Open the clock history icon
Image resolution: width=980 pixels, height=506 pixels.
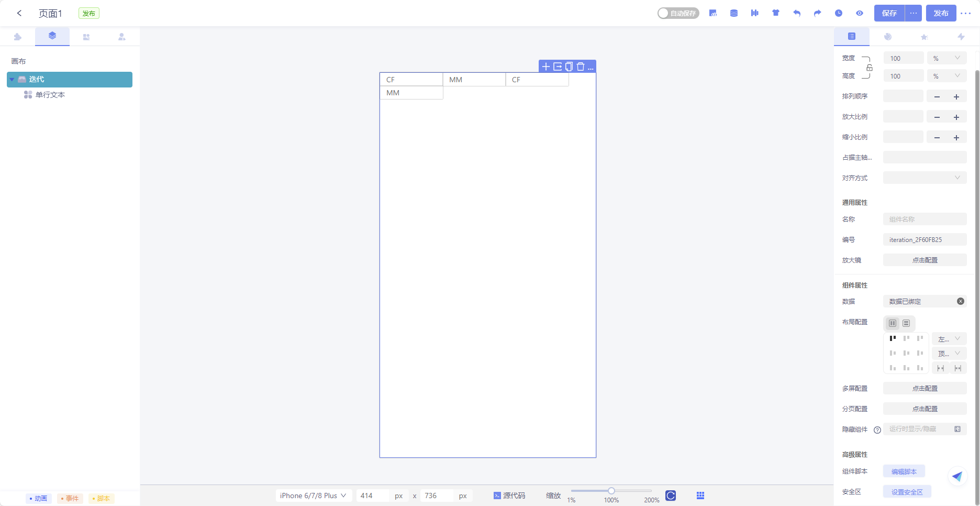(839, 13)
